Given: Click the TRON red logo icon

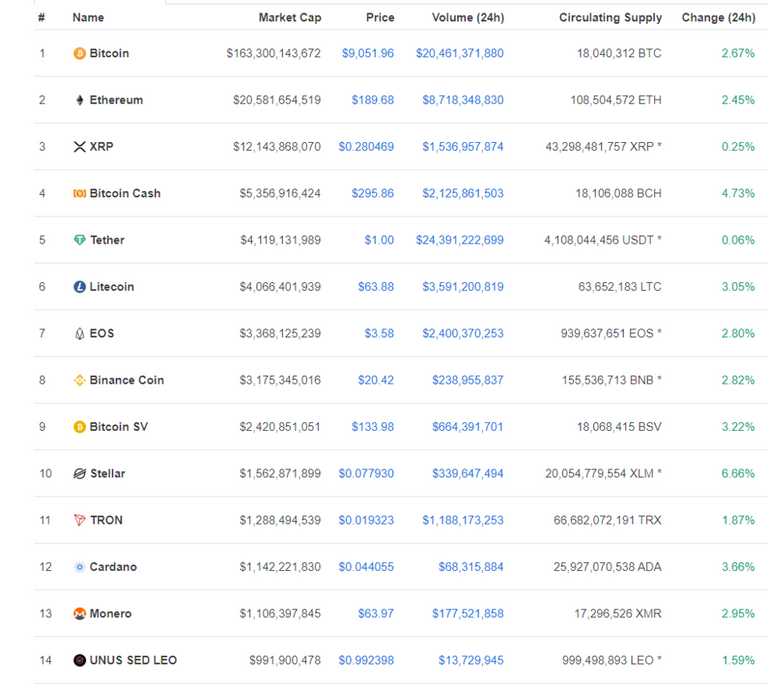Looking at the screenshot, I should (x=79, y=520).
